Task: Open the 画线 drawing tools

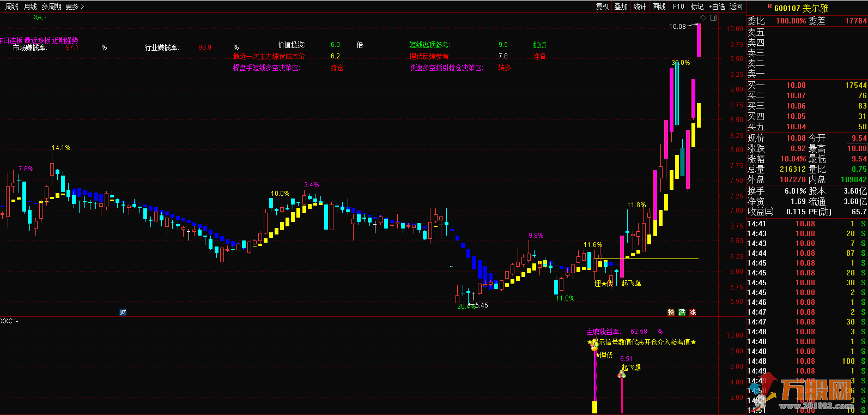Action: tap(659, 7)
